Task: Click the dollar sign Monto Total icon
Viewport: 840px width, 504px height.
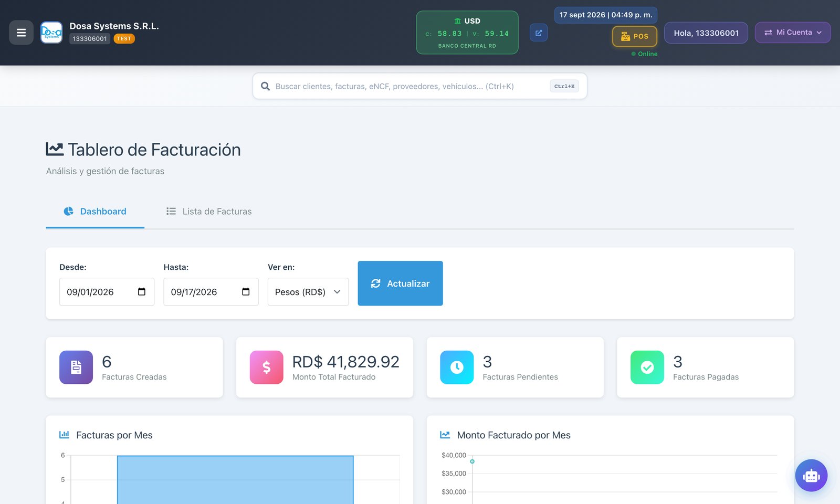Action: click(267, 367)
